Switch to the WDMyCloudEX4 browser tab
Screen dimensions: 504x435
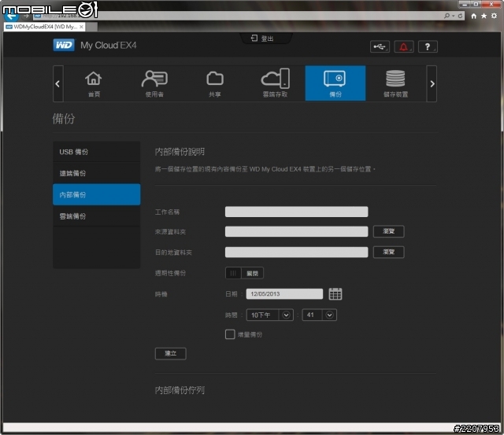point(45,27)
